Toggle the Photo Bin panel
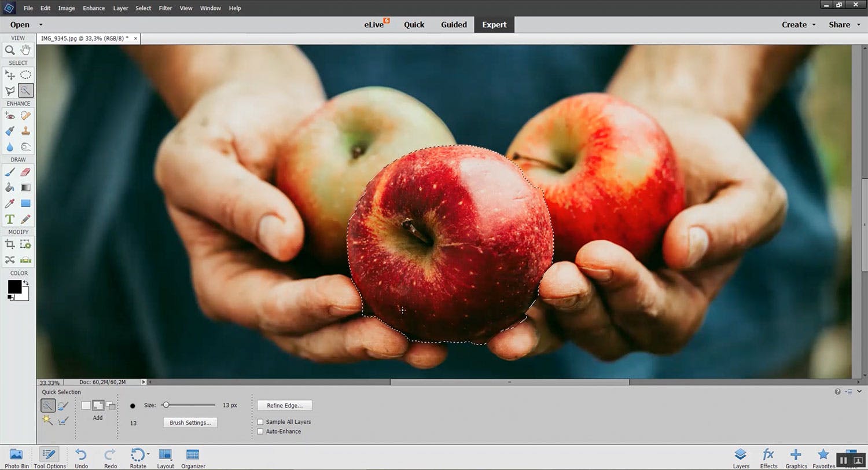868x470 pixels. [16, 457]
